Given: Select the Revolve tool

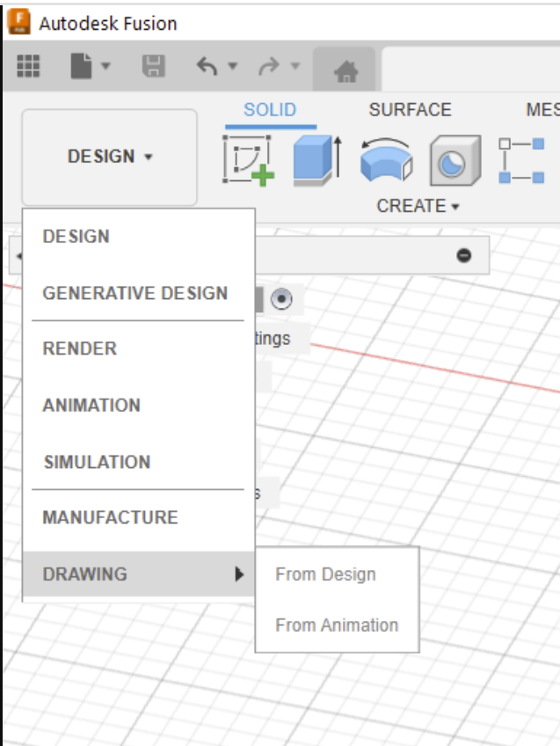Looking at the screenshot, I should point(386,160).
